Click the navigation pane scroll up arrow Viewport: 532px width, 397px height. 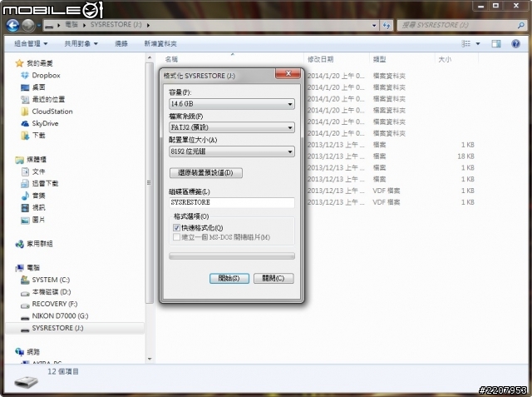[150, 57]
